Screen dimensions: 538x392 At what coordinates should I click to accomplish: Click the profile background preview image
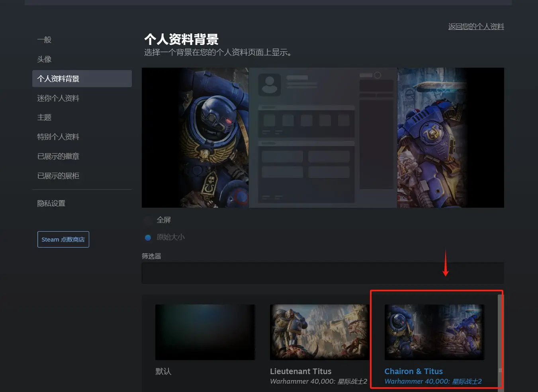323,138
